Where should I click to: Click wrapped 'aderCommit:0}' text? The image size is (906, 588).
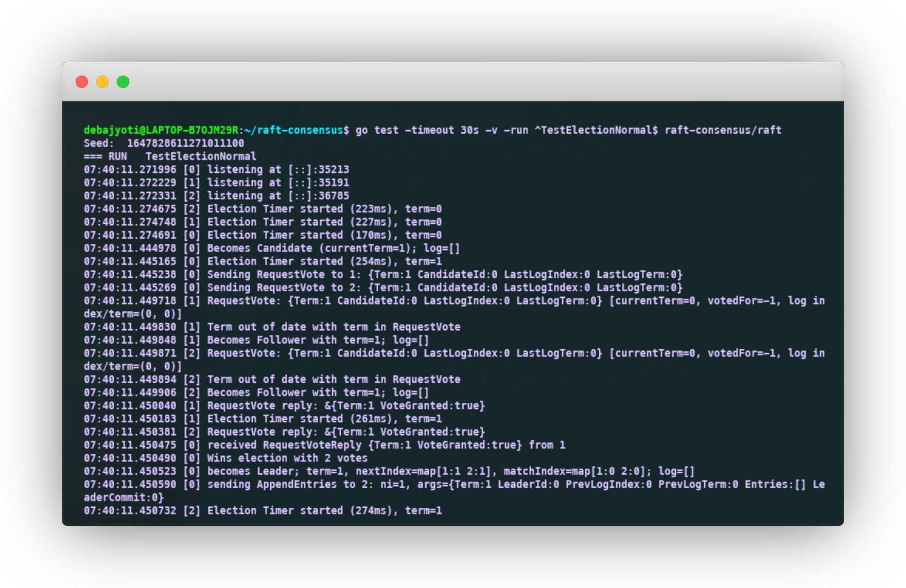click(x=124, y=497)
